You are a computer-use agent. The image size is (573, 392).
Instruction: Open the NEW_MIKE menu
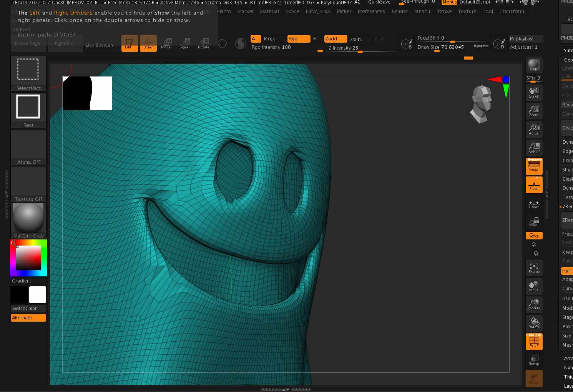[x=318, y=12]
